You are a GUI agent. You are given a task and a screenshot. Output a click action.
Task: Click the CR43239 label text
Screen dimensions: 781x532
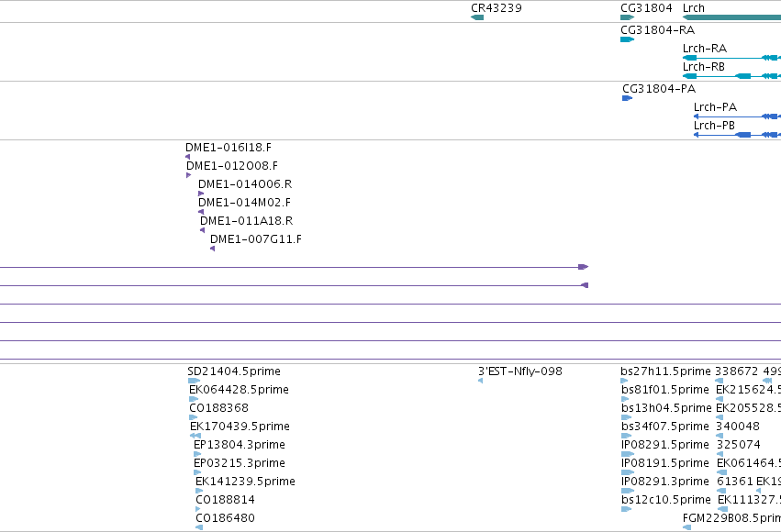click(x=496, y=8)
